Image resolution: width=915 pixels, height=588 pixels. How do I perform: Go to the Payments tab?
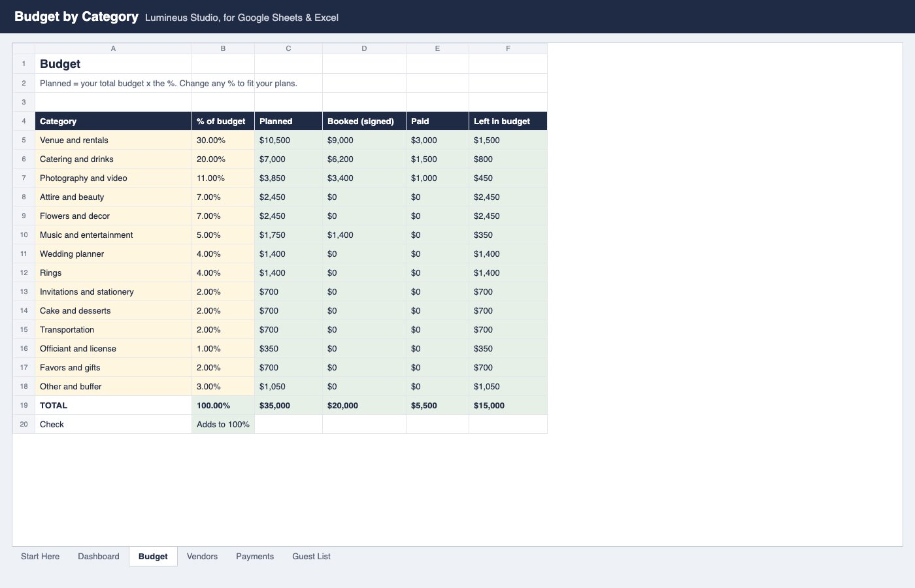point(255,557)
